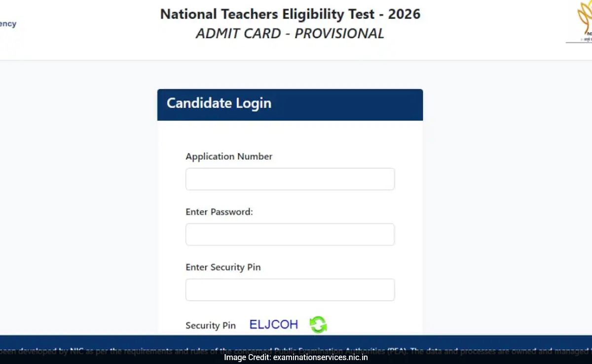Open the examinationservices.nic.in credit link
This screenshot has height=364, width=592.
321,358
